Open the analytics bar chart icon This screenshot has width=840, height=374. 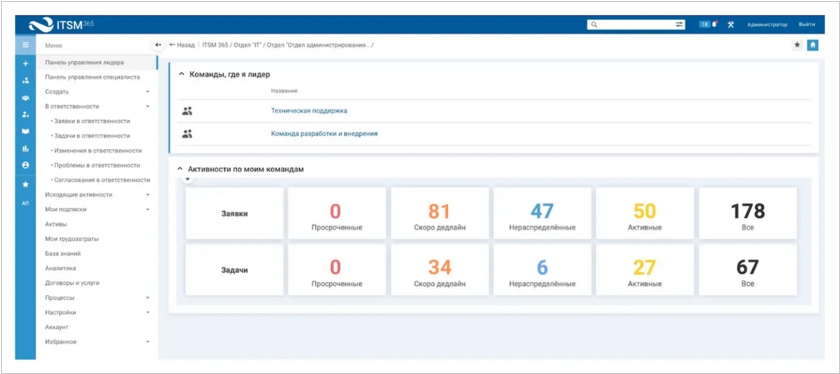25,148
